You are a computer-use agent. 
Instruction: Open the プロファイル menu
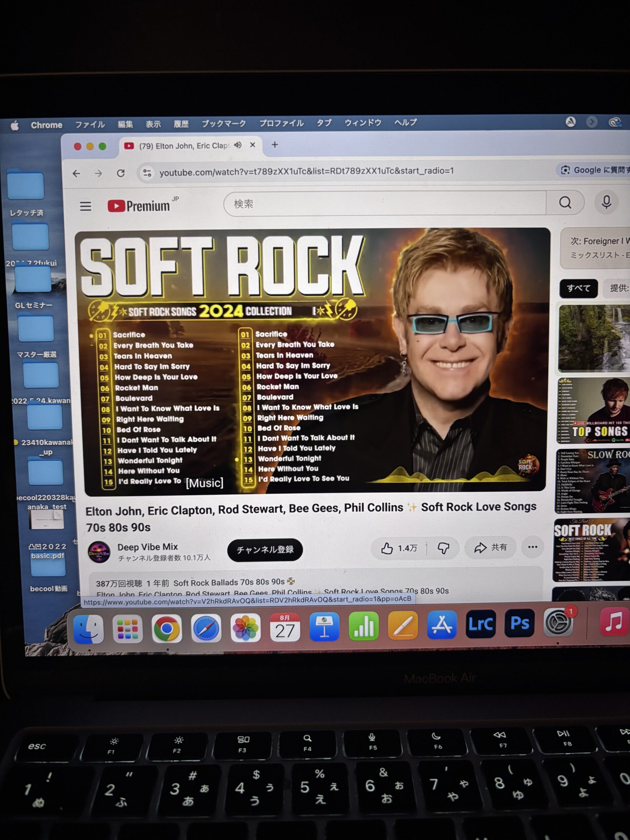click(x=282, y=123)
